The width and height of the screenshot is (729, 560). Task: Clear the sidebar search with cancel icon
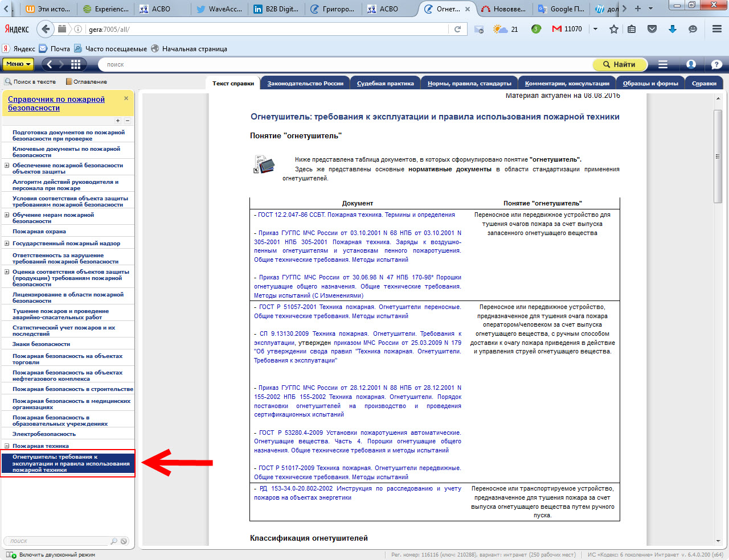click(124, 541)
